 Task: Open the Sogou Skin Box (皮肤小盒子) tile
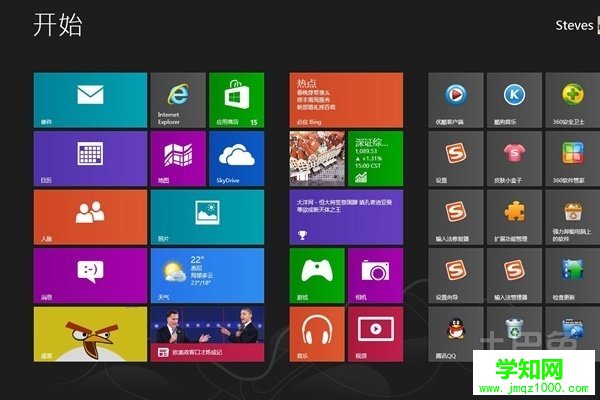point(514,158)
